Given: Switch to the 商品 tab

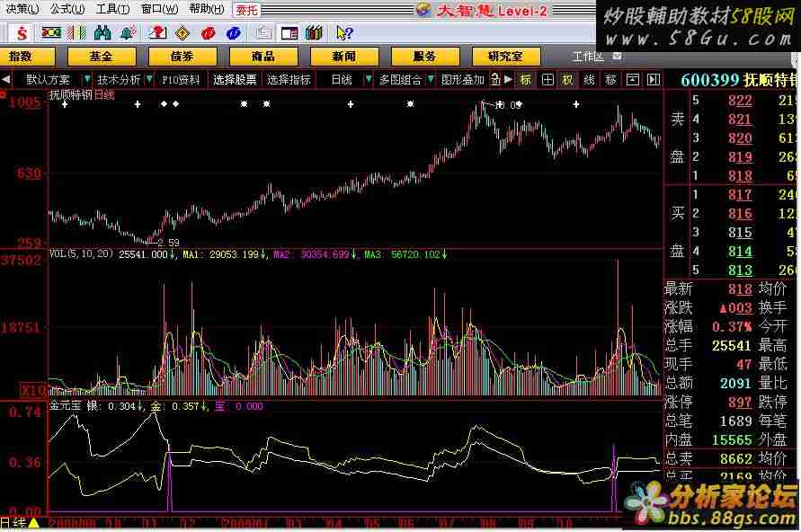Looking at the screenshot, I should (263, 56).
